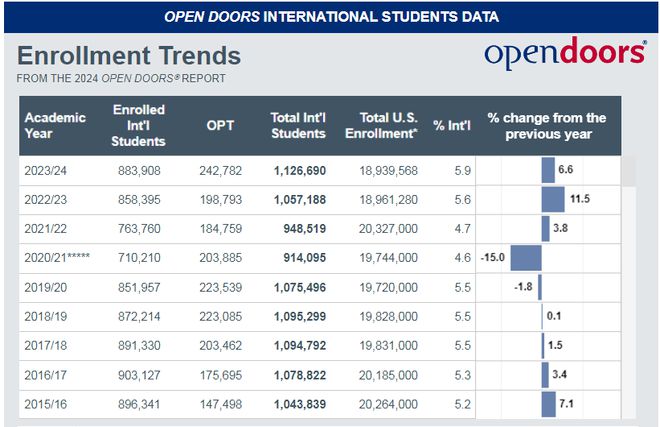Click the negative -15.0 change bar
The image size is (660, 427).
tap(526, 258)
